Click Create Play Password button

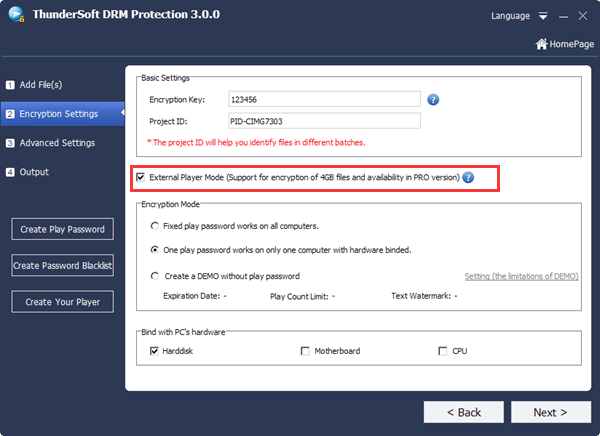tap(63, 230)
